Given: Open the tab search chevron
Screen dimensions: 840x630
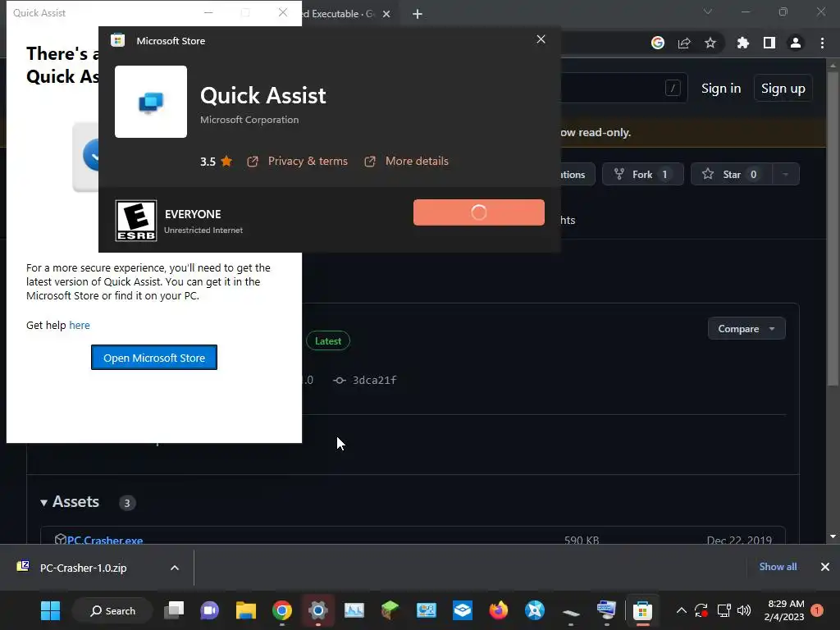Looking at the screenshot, I should (708, 11).
